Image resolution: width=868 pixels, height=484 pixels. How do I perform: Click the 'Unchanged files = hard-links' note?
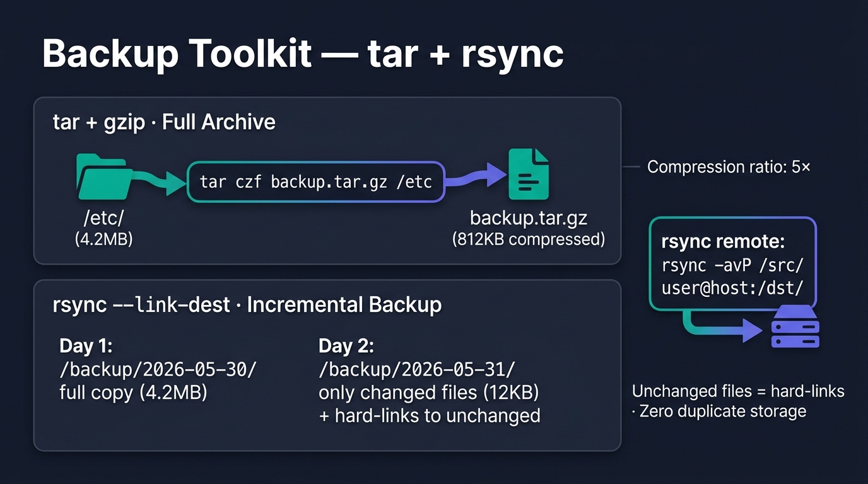tap(738, 391)
